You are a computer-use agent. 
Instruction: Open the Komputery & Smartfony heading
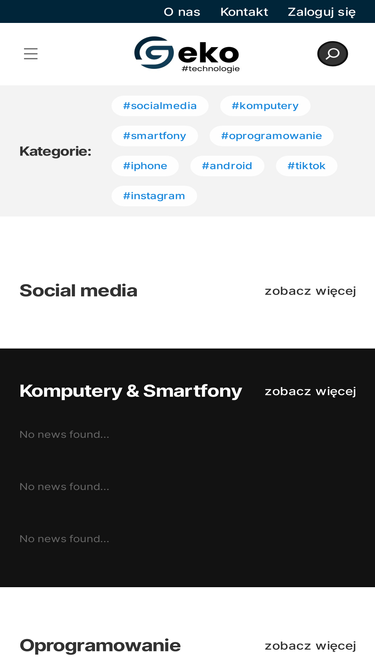point(131,391)
